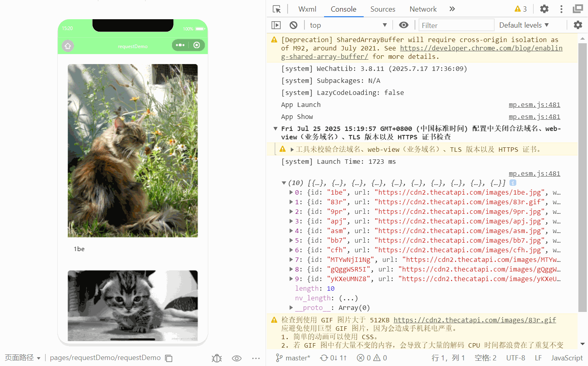Open devtools settings gear in tab bar
588x366 pixels.
point(544,9)
